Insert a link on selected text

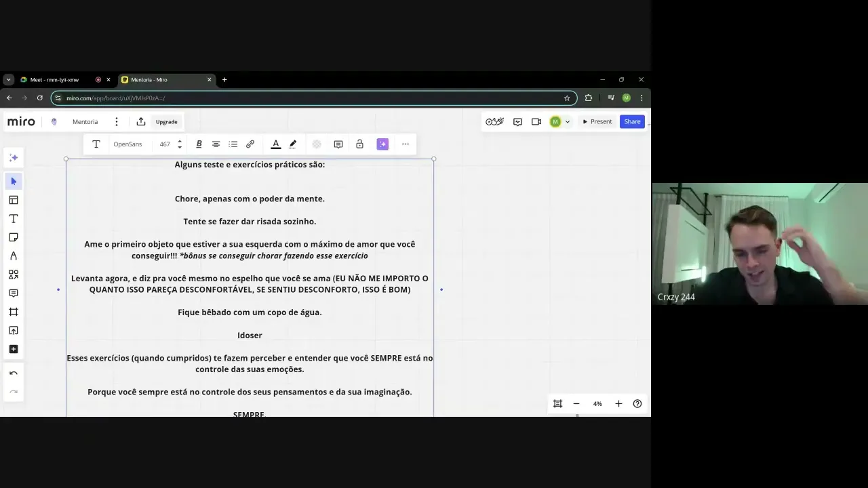tap(250, 144)
